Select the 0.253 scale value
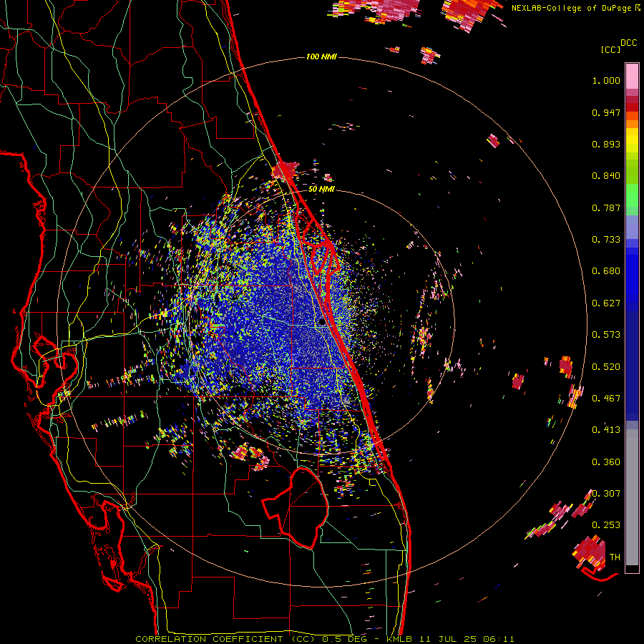This screenshot has width=644, height=644. 606,525
